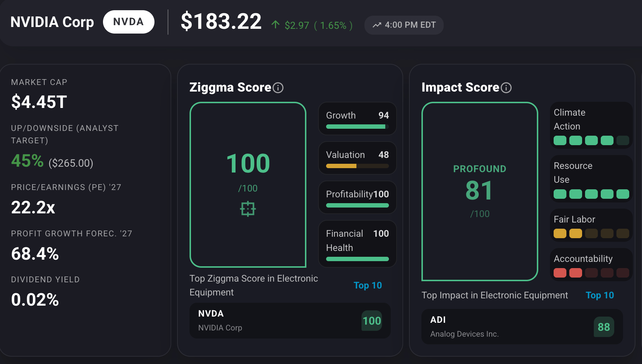The height and width of the screenshot is (364, 642).
Task: Select the Financial Health 100 score card
Action: tap(358, 244)
